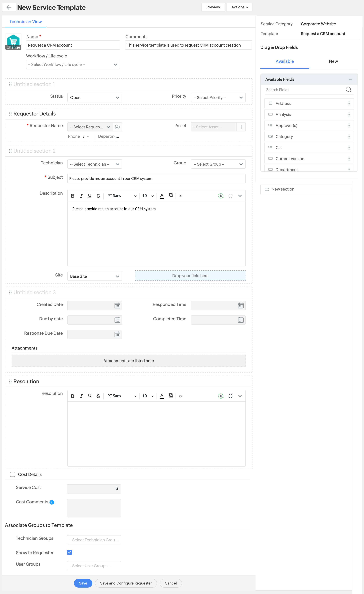Click the search icon in Search Fields
The height and width of the screenshot is (594, 364).
(x=348, y=89)
